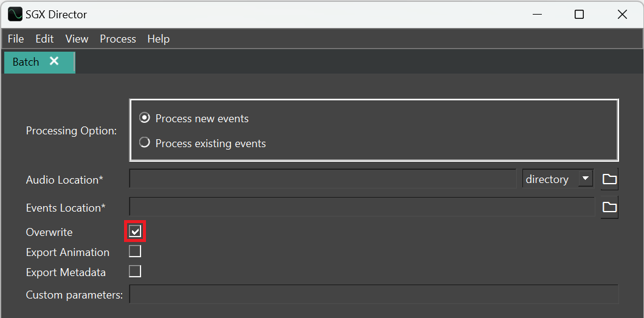Browse for the Events Location folder

(x=609, y=207)
